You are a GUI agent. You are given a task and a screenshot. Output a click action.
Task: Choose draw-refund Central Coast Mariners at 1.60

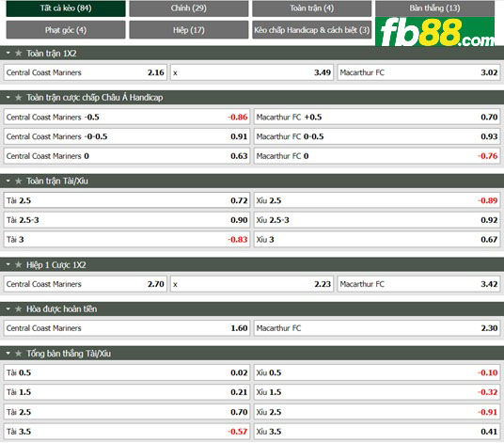click(x=127, y=328)
